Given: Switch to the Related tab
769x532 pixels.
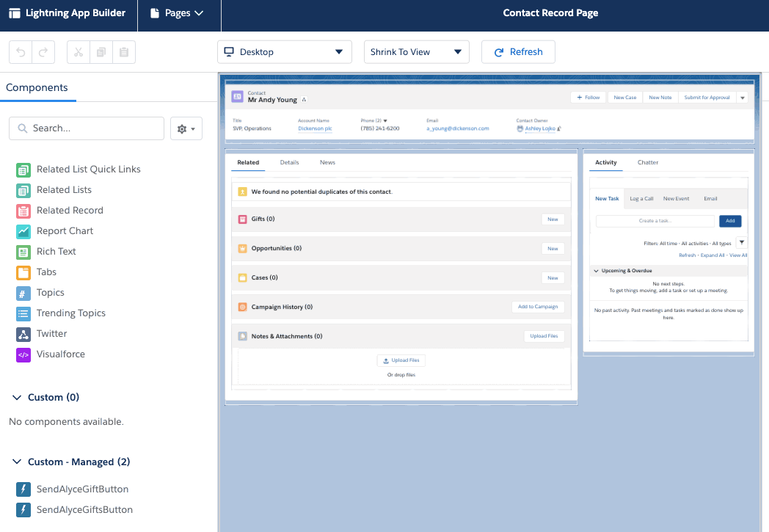Looking at the screenshot, I should [x=248, y=162].
